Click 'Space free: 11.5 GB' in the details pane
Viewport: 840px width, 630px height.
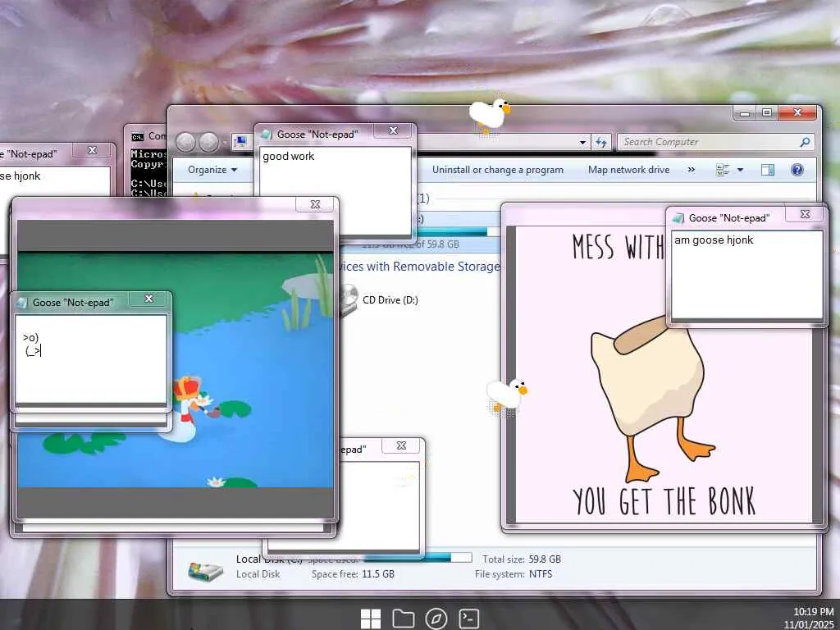click(353, 573)
